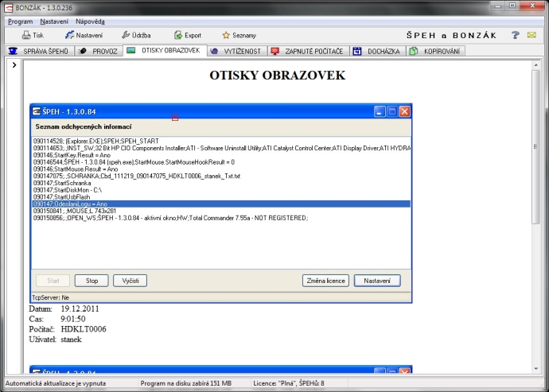Click vertical scrollbar down arrow
This screenshot has height=392, width=549.
pos(535,369)
